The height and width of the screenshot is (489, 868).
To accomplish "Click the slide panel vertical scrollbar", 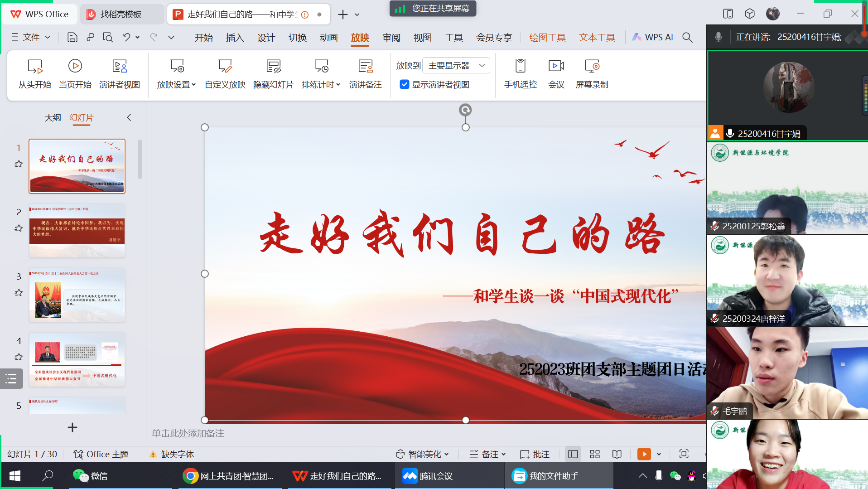I will pyautogui.click(x=140, y=160).
